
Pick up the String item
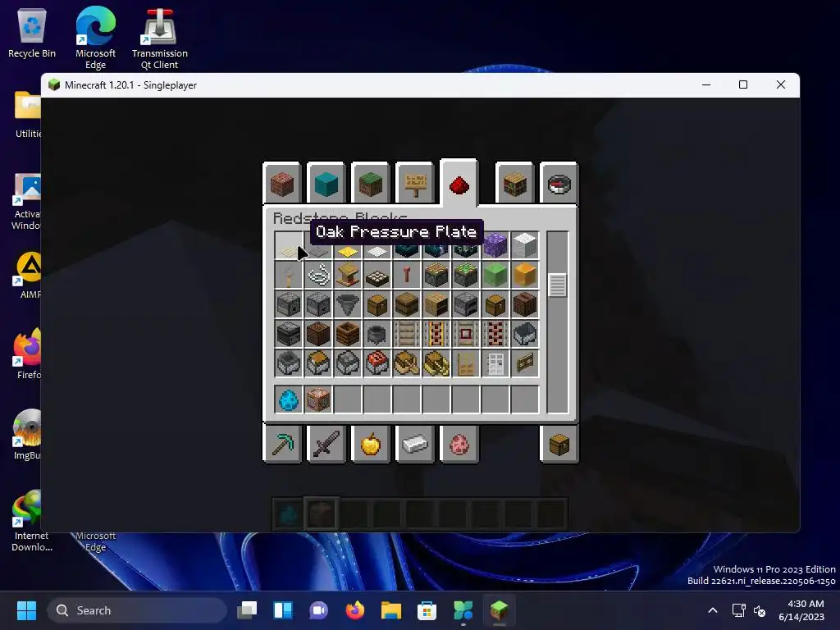click(318, 276)
